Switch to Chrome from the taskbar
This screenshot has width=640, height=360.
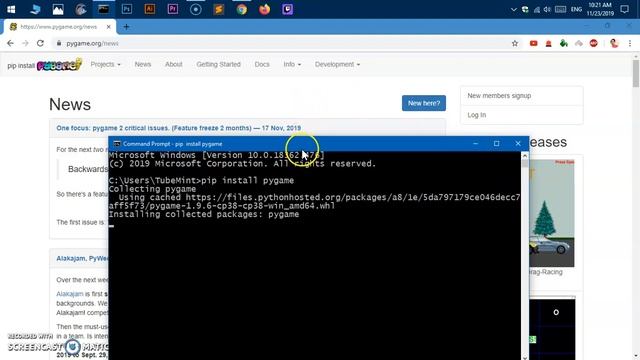coord(242,9)
